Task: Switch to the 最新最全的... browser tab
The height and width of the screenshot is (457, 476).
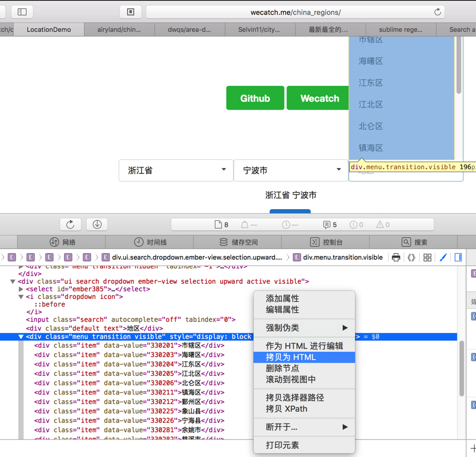Action: coord(330,29)
